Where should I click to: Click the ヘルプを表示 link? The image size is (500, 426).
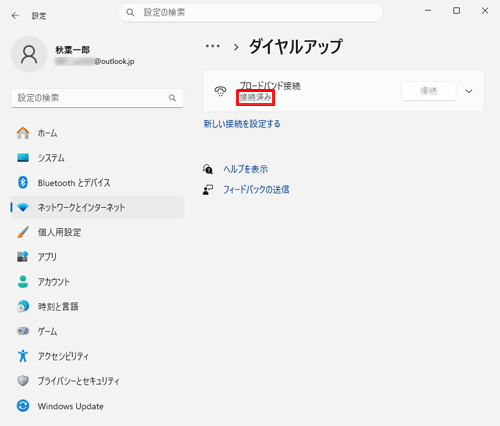[245, 169]
